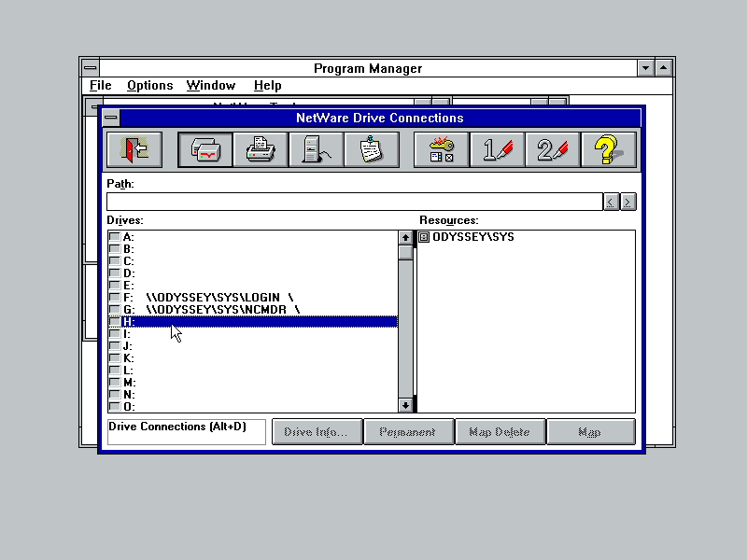Select the N: drive row text
Image resolution: width=747 pixels, height=560 pixels.
tap(129, 394)
